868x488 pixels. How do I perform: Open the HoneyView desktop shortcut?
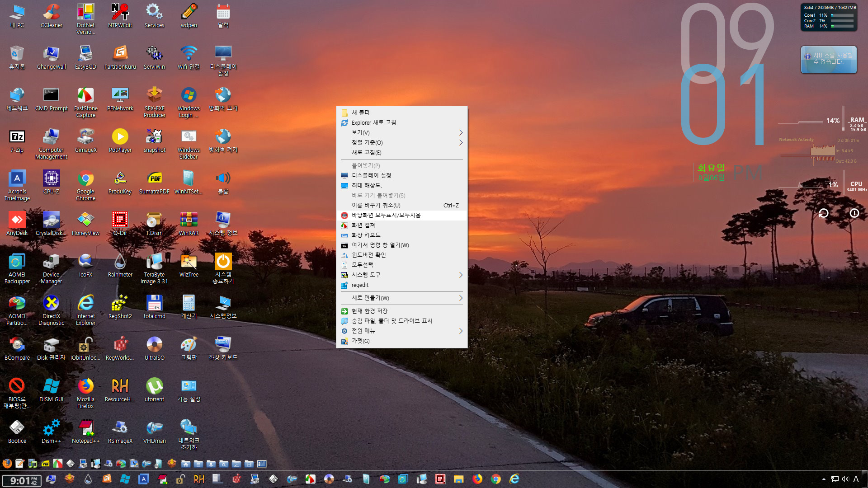[85, 224]
